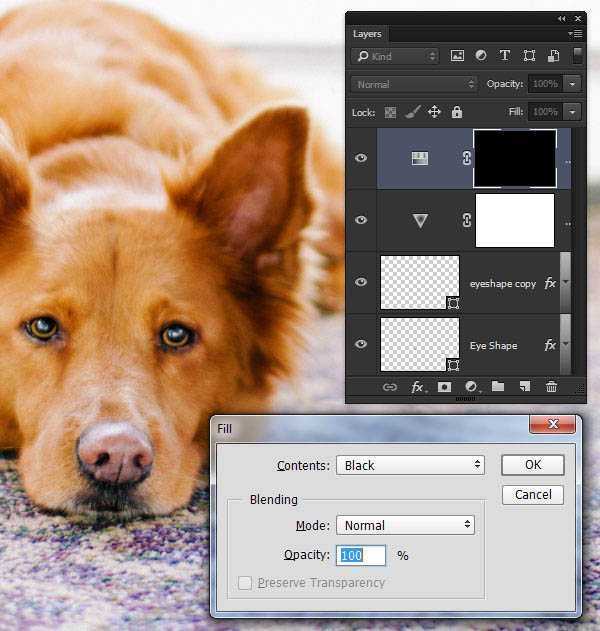Screen dimensions: 600x631
Task: Select the Layers panel tab
Action: click(x=367, y=34)
